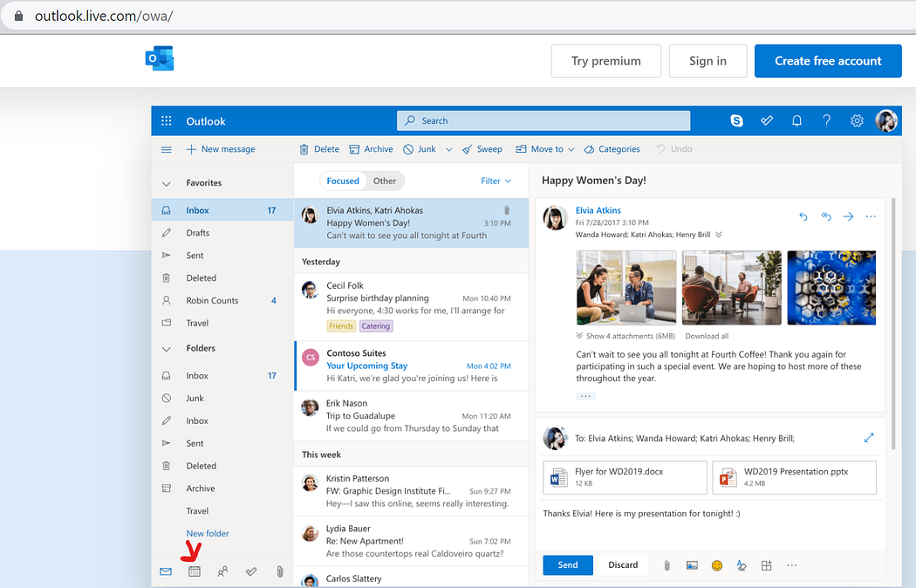Open the help question mark icon

point(826,121)
